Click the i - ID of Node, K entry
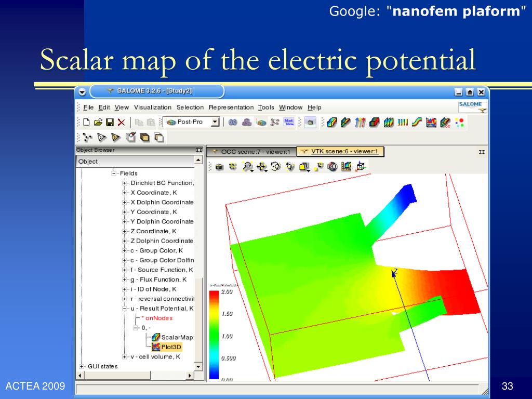 tap(153, 289)
